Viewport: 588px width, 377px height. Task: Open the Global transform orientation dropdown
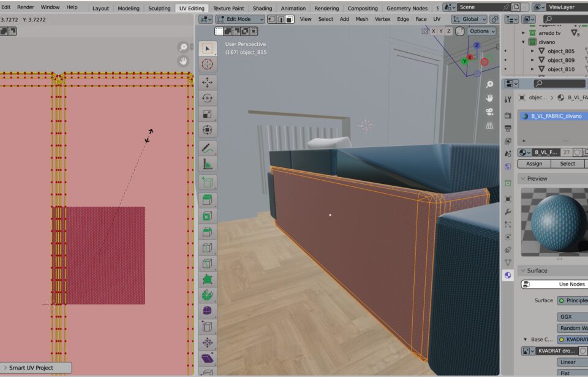coord(469,19)
